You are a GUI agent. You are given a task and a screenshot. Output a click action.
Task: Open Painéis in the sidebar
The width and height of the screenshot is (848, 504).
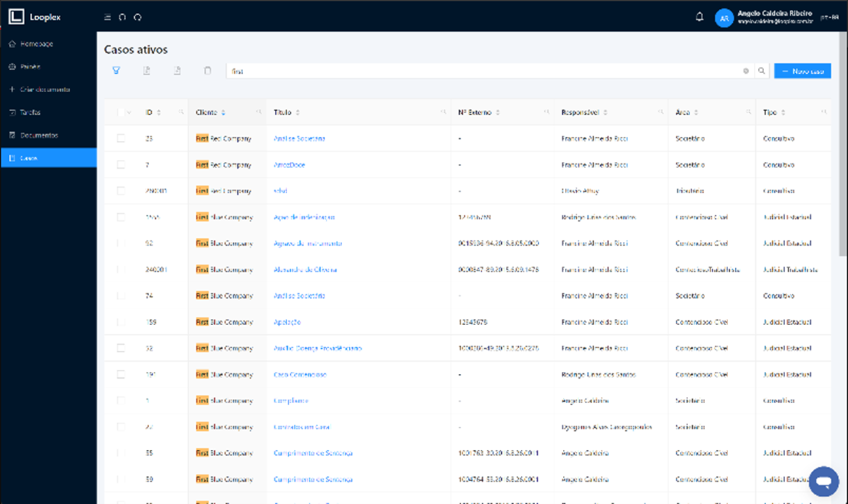coord(48,67)
